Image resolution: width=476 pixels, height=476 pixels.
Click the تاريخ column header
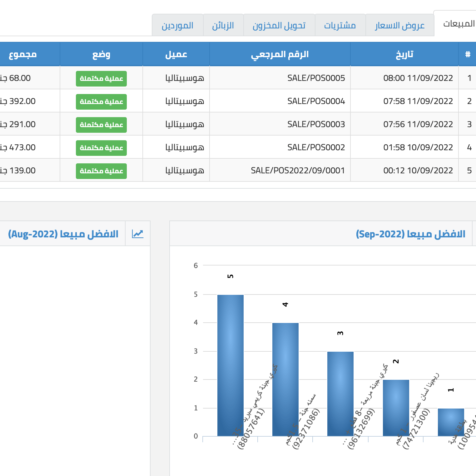(x=404, y=54)
